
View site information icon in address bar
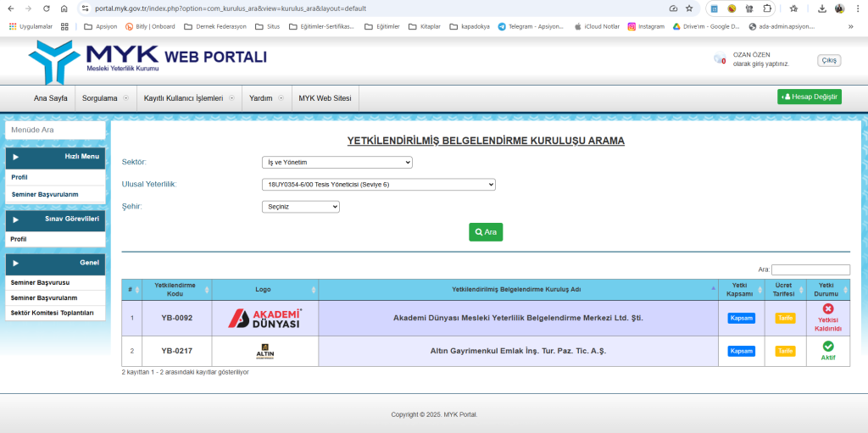(84, 8)
